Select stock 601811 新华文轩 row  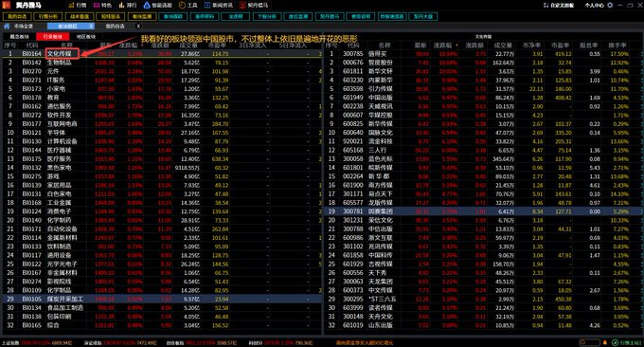coord(483,71)
